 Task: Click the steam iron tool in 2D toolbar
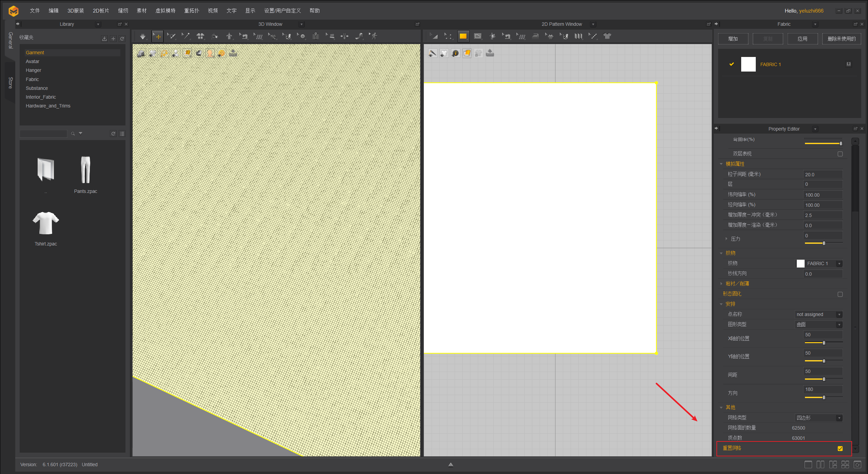coord(535,36)
